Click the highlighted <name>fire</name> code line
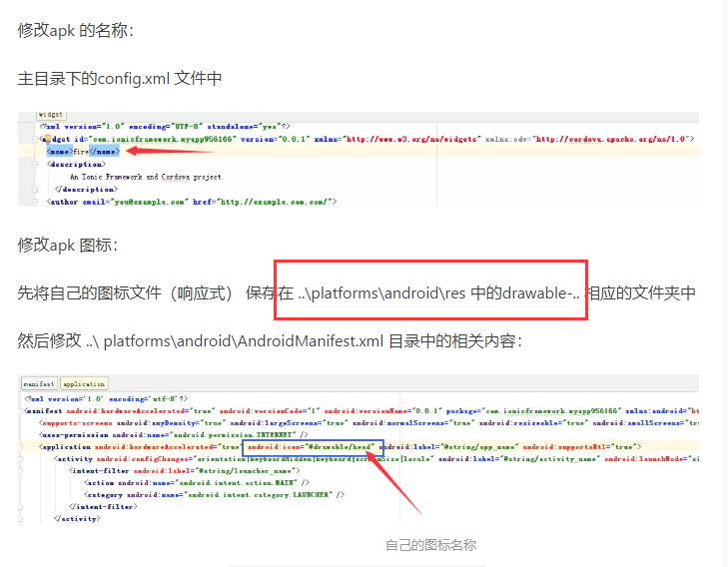Viewport: 728px width, 567px height. [x=83, y=151]
